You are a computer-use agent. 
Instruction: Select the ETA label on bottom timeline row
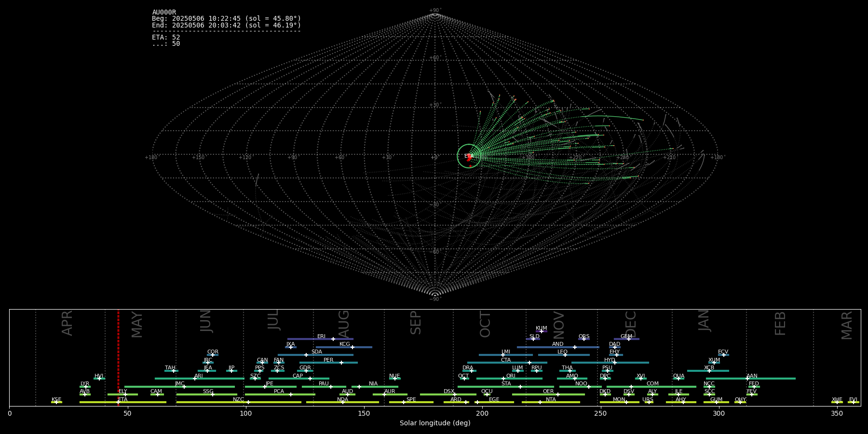click(x=123, y=400)
